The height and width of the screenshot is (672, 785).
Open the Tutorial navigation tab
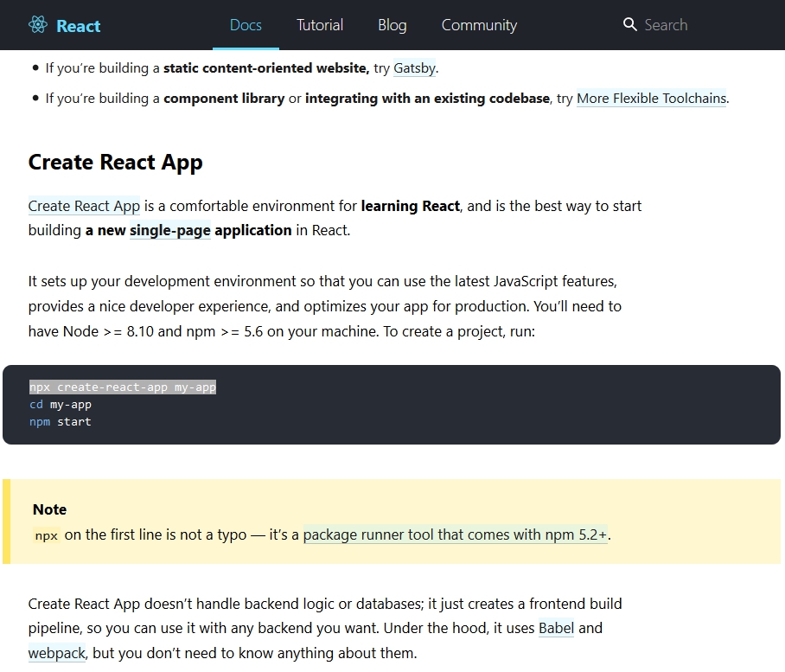pyautogui.click(x=320, y=25)
